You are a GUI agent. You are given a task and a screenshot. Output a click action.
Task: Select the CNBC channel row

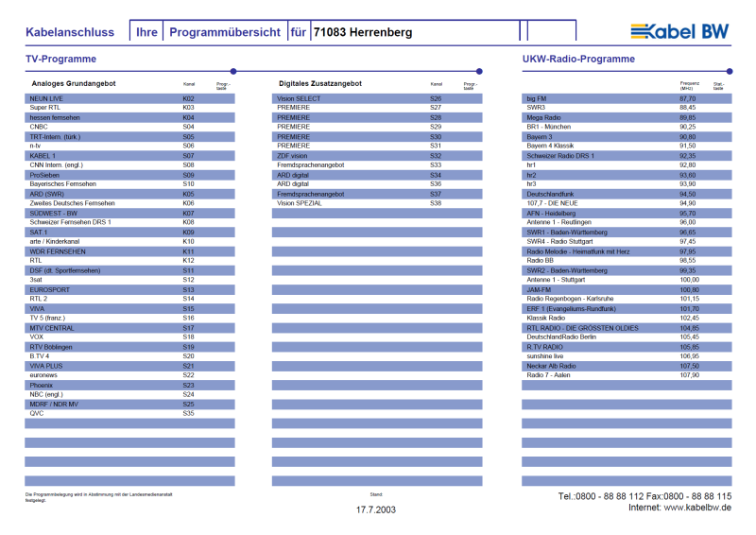pos(129,127)
